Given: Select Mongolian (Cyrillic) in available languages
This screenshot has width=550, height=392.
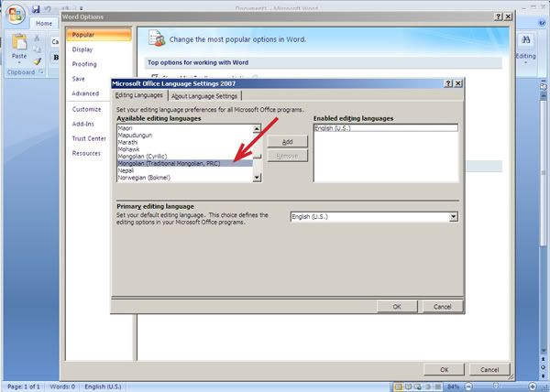Looking at the screenshot, I should 151,157.
